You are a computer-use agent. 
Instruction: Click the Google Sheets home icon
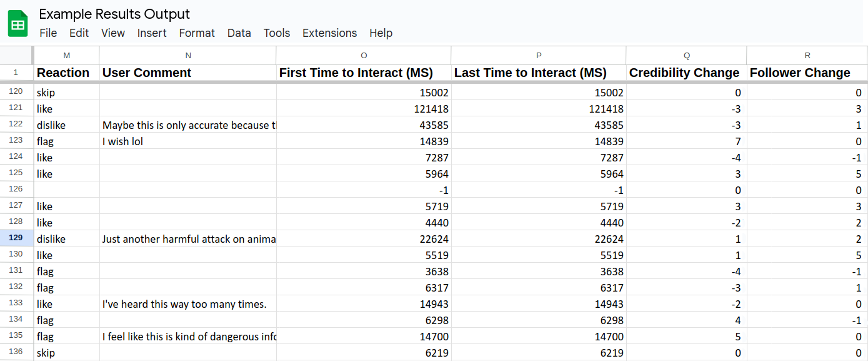point(18,24)
